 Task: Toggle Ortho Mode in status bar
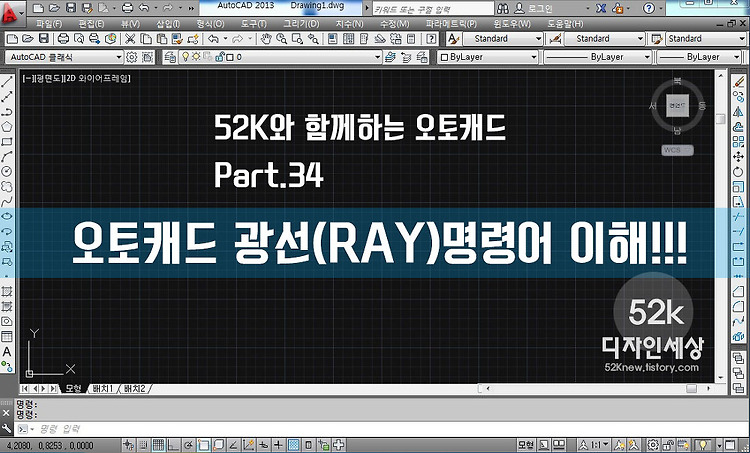pyautogui.click(x=173, y=445)
